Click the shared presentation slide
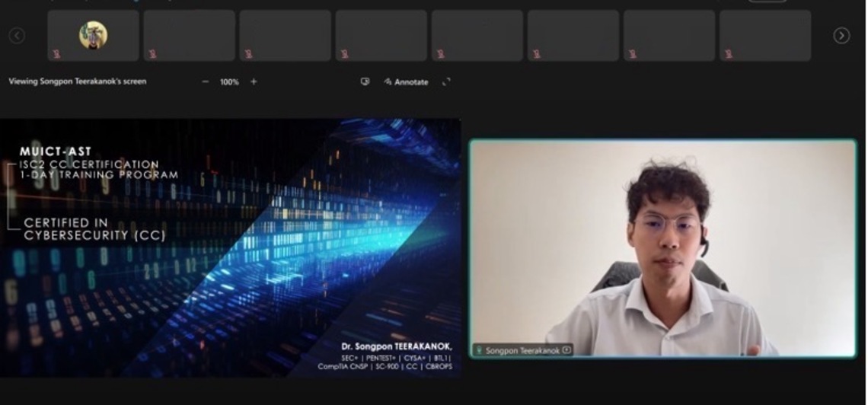 click(230, 247)
